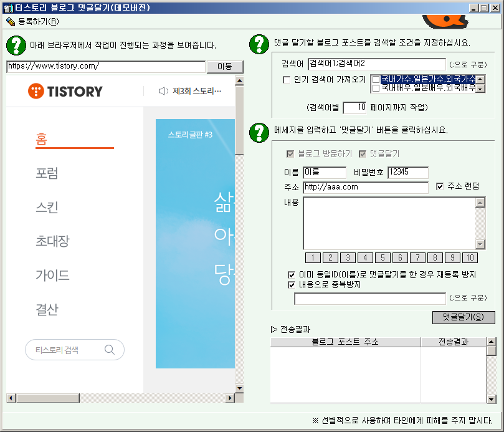Uncheck 내용으로 중복방지 option
This screenshot has width=504, height=432.
coord(292,285)
